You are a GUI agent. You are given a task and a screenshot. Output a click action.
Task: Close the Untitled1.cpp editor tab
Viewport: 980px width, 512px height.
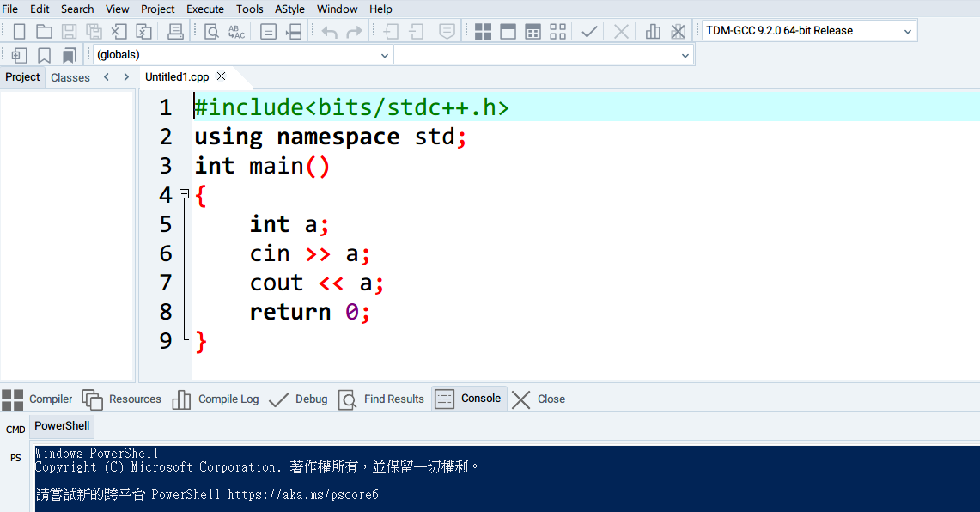click(221, 76)
